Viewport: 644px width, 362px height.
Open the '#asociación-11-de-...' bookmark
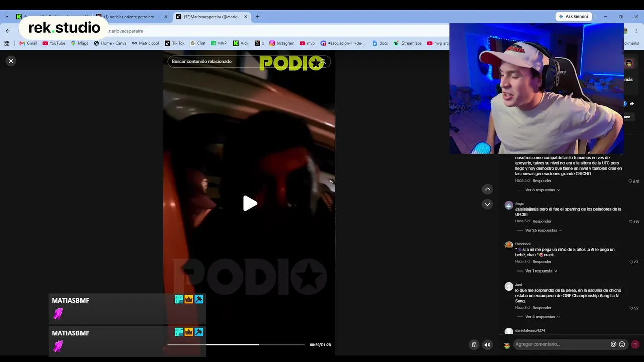[343, 43]
